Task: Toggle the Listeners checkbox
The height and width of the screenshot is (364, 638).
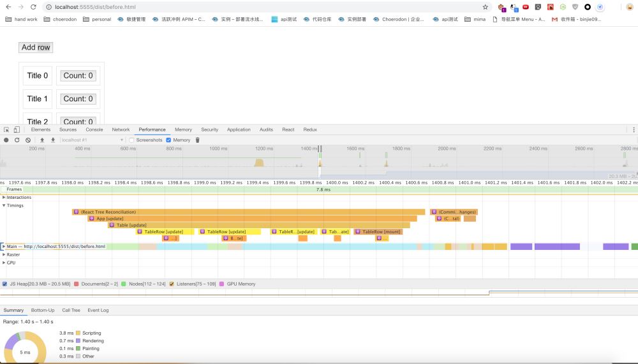Action: 172,284
